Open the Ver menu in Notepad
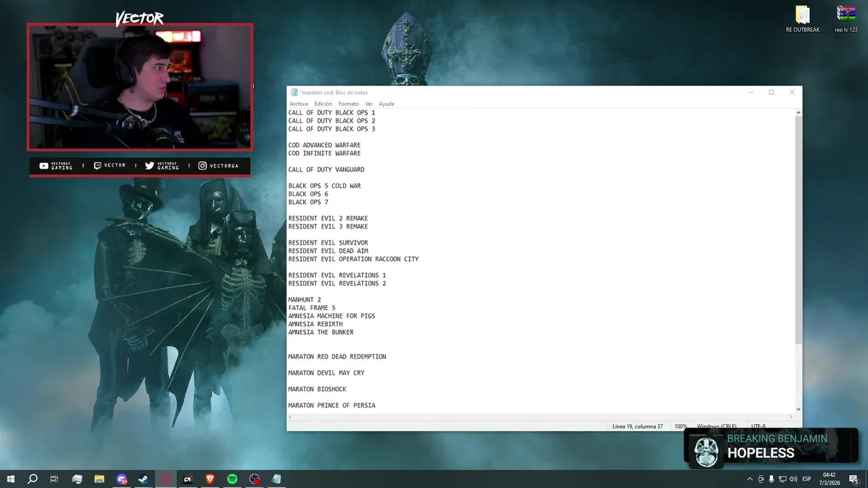Screen dimensions: 868x488 click(x=369, y=104)
